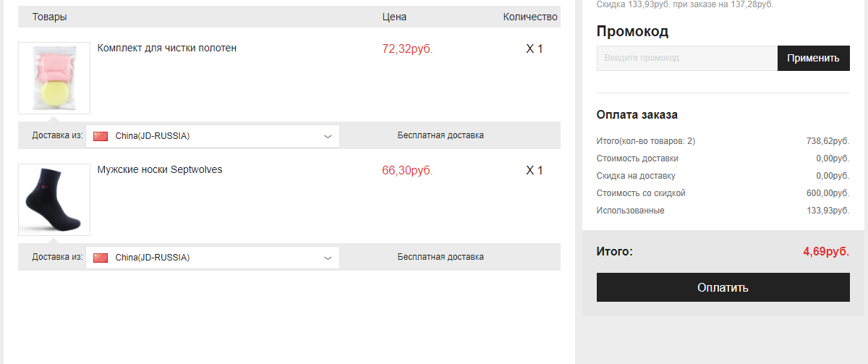
Task: Click the China flag icon for Septwolves socks
Action: tap(101, 258)
